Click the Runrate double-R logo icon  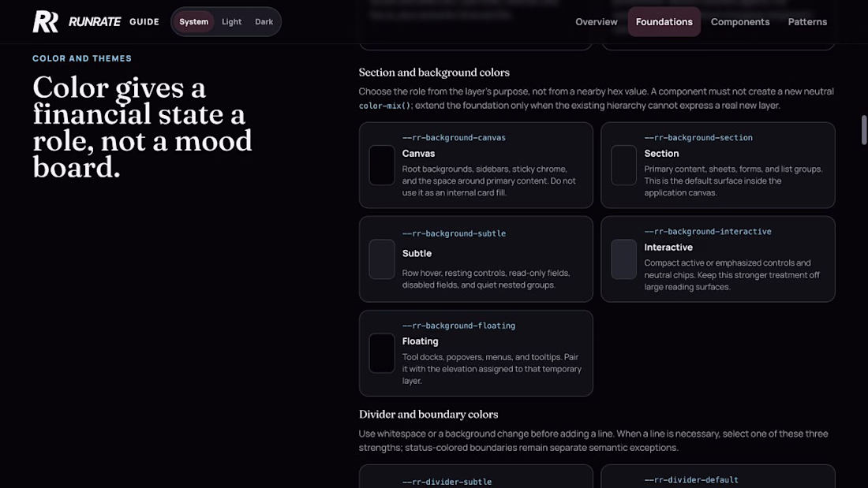coord(46,21)
